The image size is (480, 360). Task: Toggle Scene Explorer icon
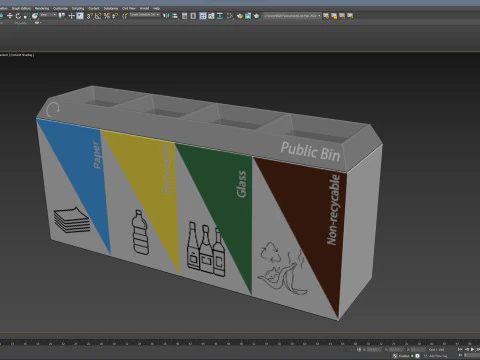(x=184, y=16)
